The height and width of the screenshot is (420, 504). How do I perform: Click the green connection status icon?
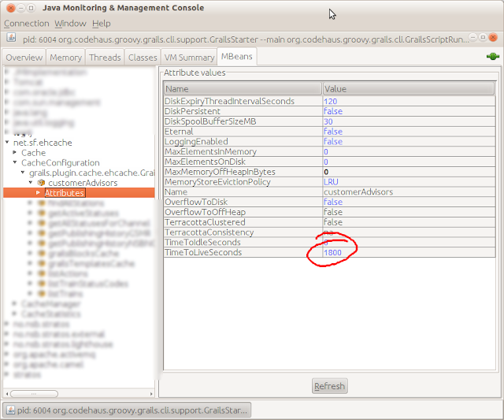(493, 57)
